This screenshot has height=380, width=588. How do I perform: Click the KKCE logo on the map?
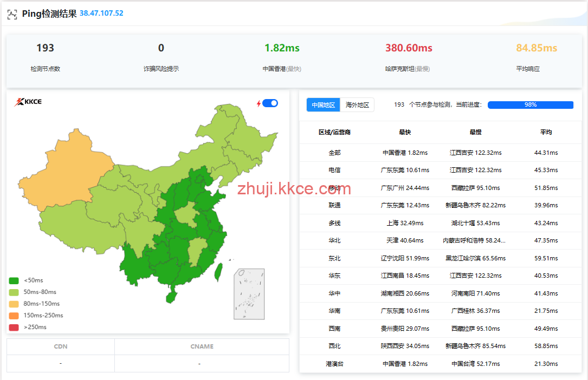pos(28,102)
